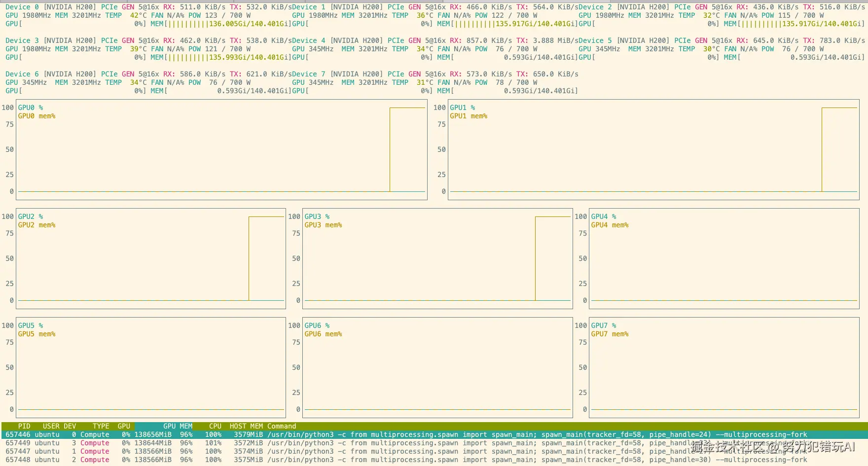Sort processes by GPU MEM column
The height and width of the screenshot is (466, 868).
click(178, 426)
